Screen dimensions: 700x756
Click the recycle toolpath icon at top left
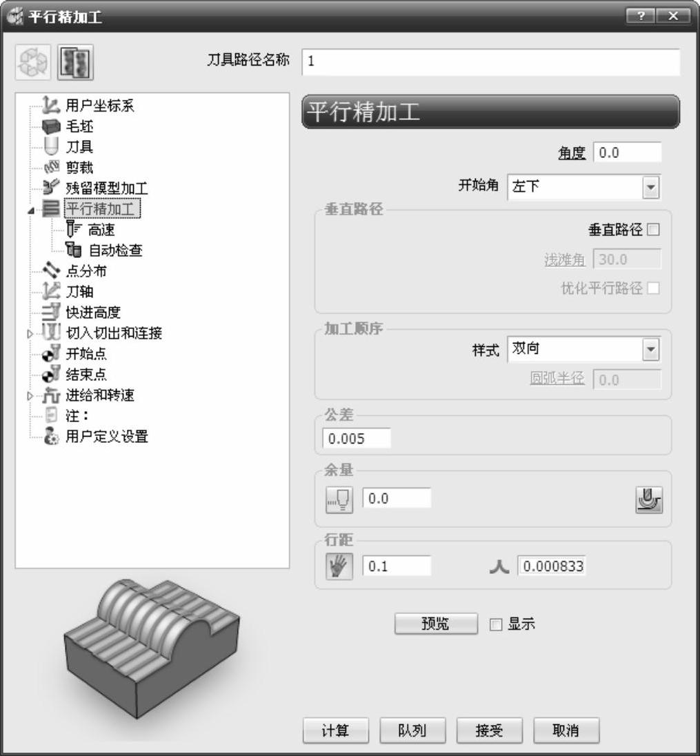tap(33, 62)
